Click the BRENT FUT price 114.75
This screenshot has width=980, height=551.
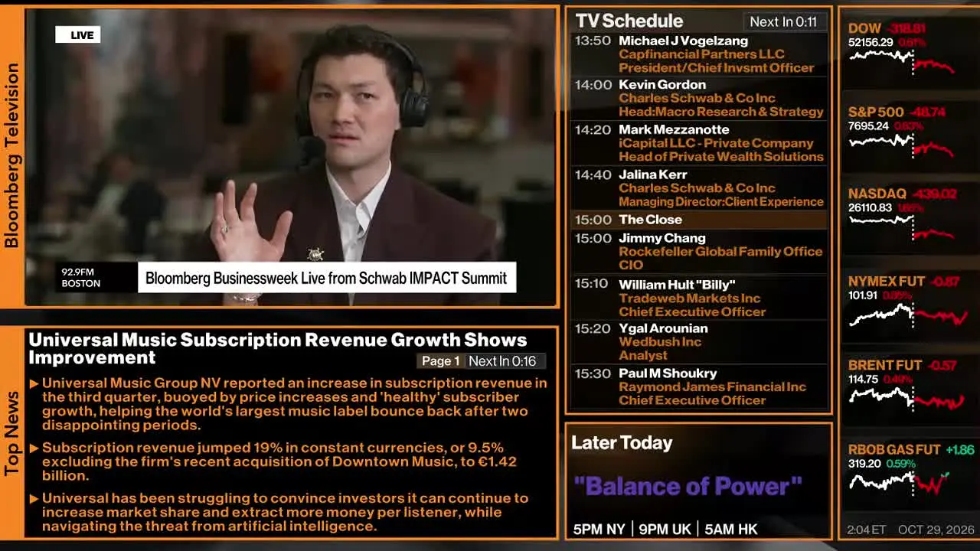pyautogui.click(x=864, y=379)
